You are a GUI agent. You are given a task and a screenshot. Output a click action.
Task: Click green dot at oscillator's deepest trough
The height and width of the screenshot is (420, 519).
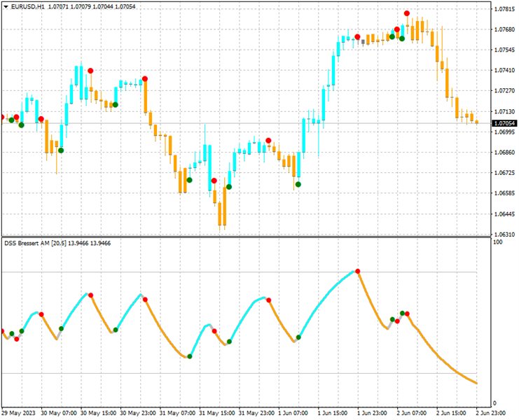pos(189,357)
